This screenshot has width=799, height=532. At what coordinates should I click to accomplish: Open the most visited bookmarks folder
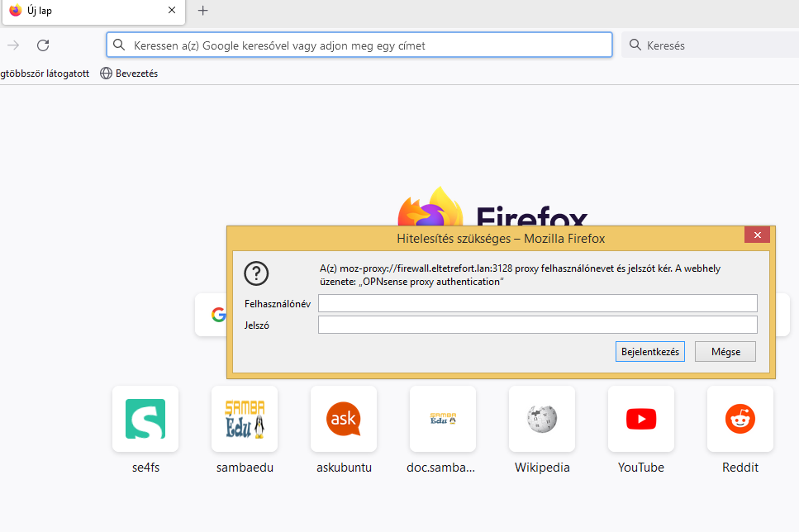(x=45, y=74)
